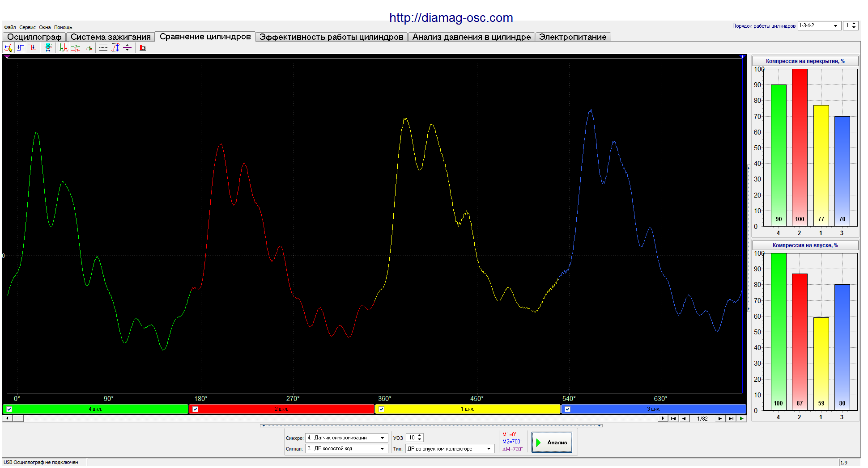Open the Сервис menu
The width and height of the screenshot is (868, 468).
tap(27, 27)
